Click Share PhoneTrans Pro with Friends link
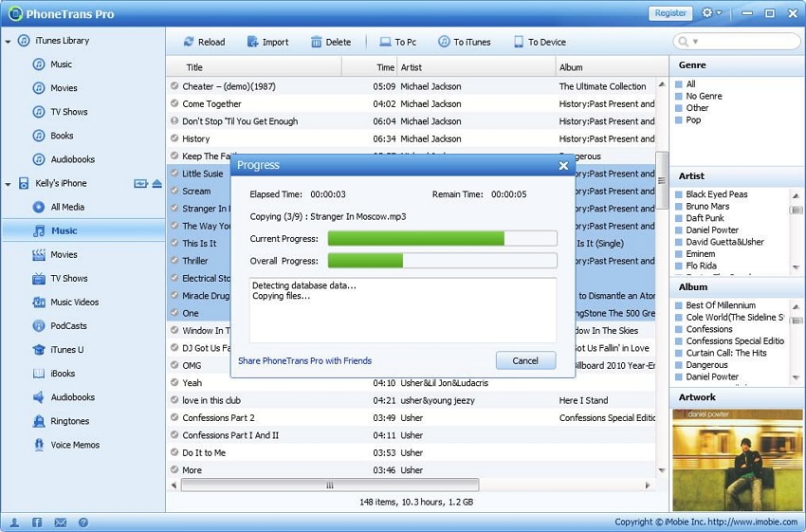 (304, 361)
